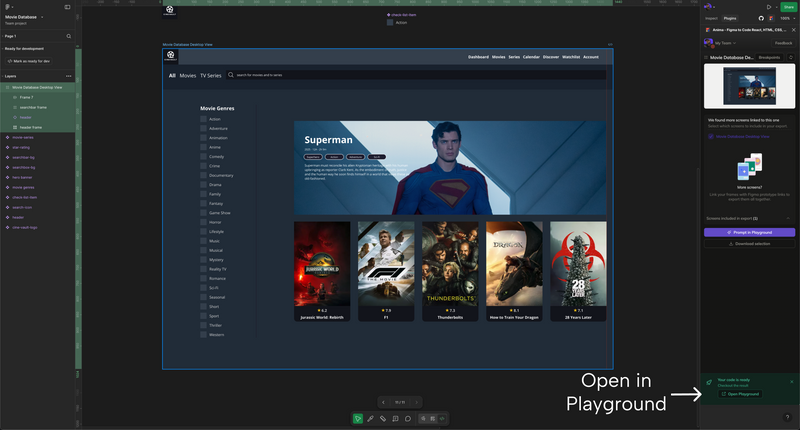The image size is (800, 430).
Task: Select the Comment bubble tool
Action: click(408, 419)
